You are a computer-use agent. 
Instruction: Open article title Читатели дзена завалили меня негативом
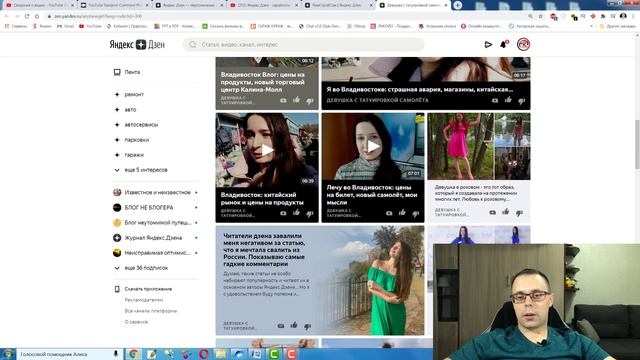pos(264,249)
